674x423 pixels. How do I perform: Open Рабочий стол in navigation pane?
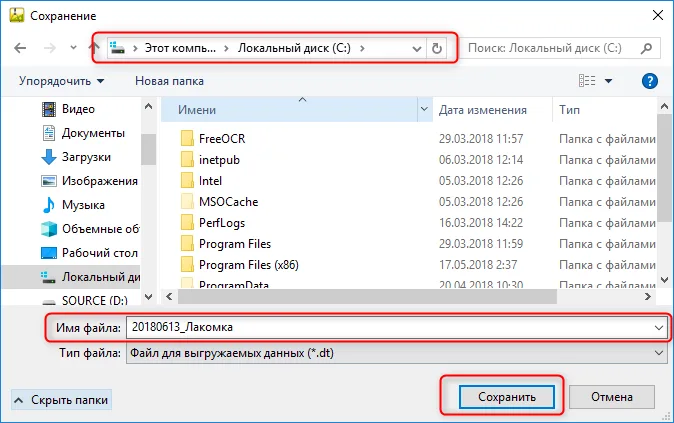click(90, 253)
